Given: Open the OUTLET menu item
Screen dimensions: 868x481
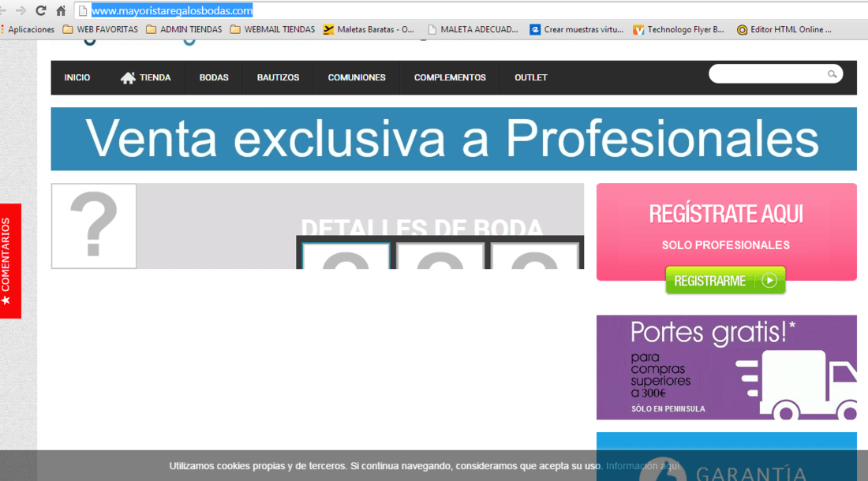Looking at the screenshot, I should point(530,77).
